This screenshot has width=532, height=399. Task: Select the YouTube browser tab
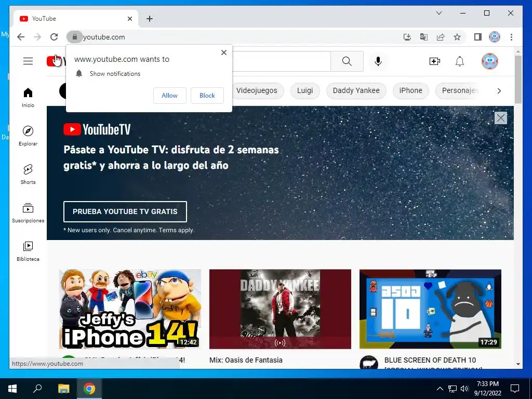coord(76,19)
